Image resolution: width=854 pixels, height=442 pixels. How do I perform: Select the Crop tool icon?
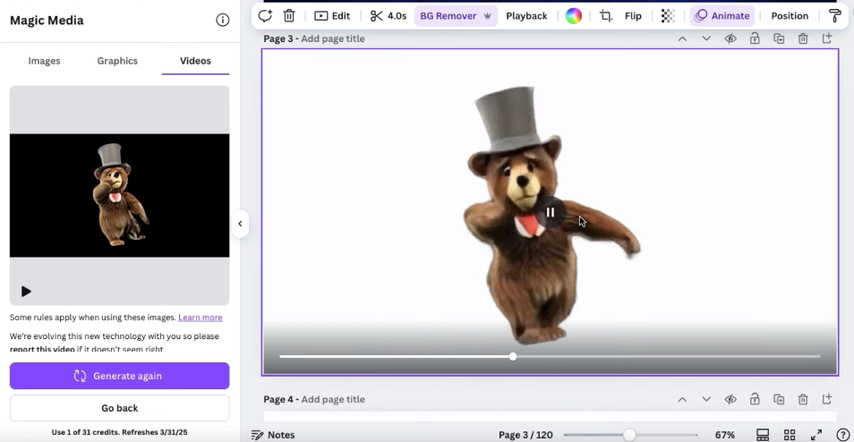pyautogui.click(x=606, y=16)
